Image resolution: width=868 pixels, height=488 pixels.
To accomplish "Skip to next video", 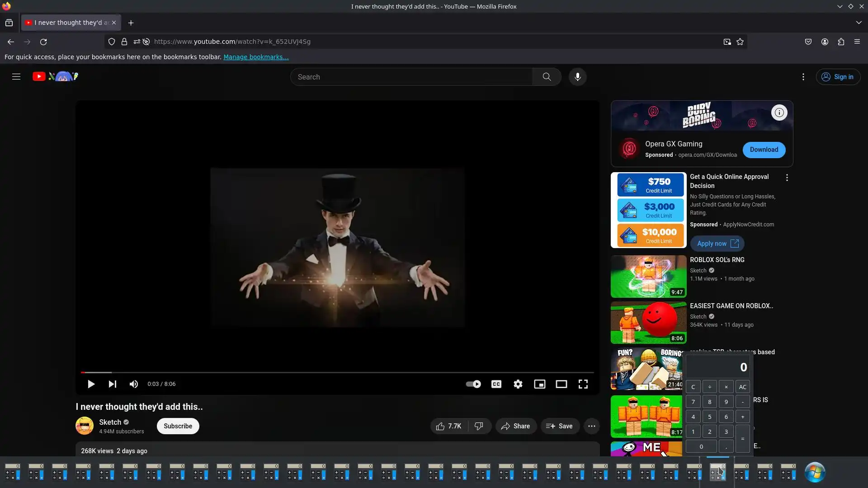I will tap(112, 384).
